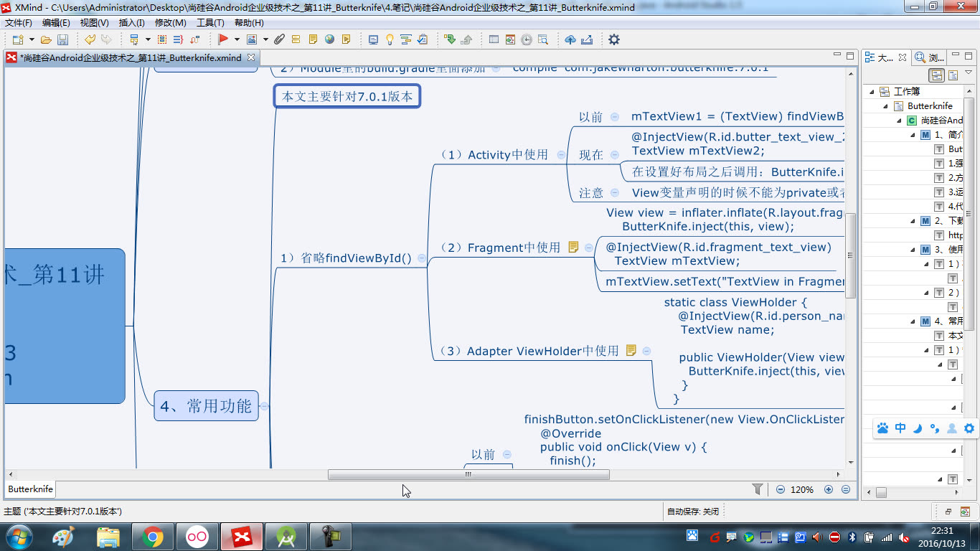Click the red flag marker icon
This screenshot has height=551, width=980.
[223, 39]
